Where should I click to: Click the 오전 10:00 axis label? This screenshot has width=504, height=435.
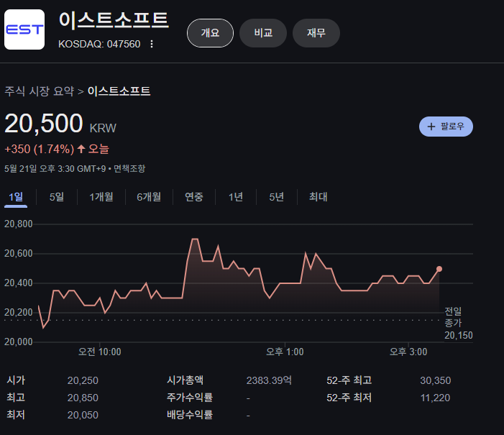[x=100, y=352]
